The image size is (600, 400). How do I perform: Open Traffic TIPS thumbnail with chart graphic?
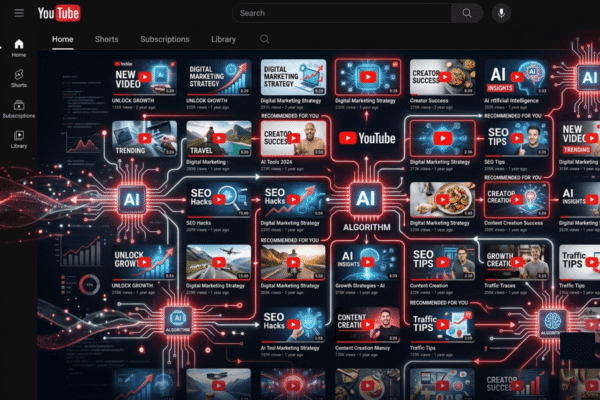point(442,325)
